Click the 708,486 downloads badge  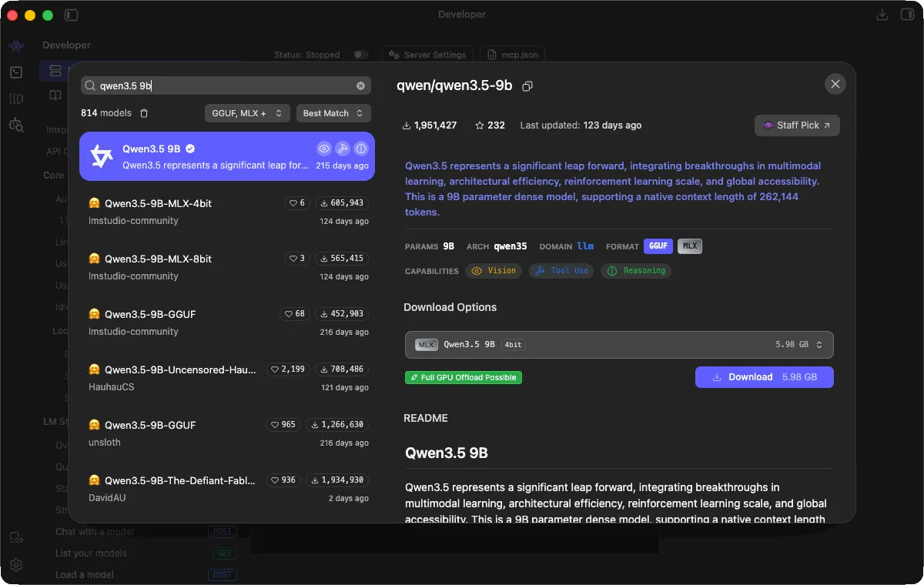[x=342, y=369]
